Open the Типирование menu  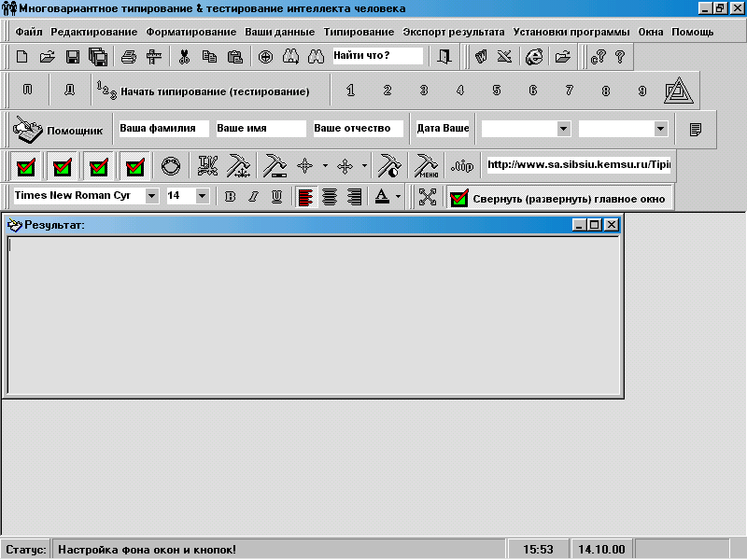point(359,32)
